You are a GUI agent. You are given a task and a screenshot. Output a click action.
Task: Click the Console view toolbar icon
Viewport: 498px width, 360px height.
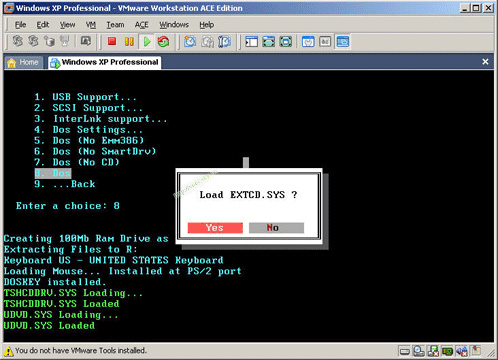(x=343, y=41)
